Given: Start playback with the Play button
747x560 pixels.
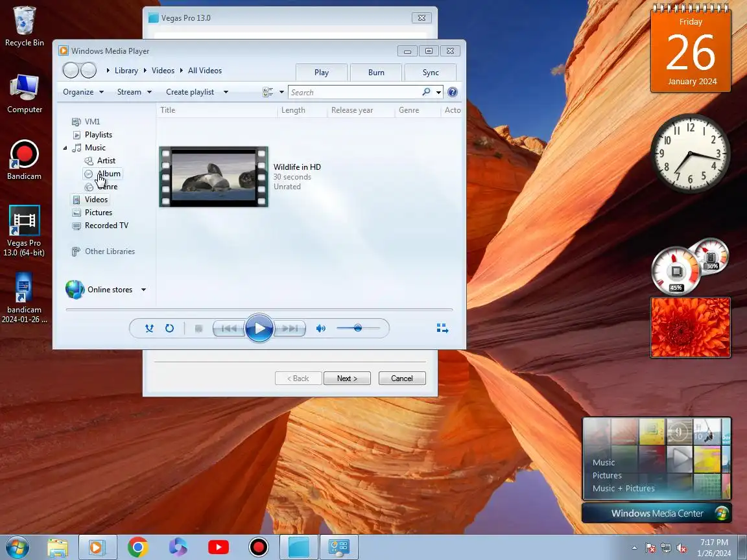Looking at the screenshot, I should (x=259, y=328).
